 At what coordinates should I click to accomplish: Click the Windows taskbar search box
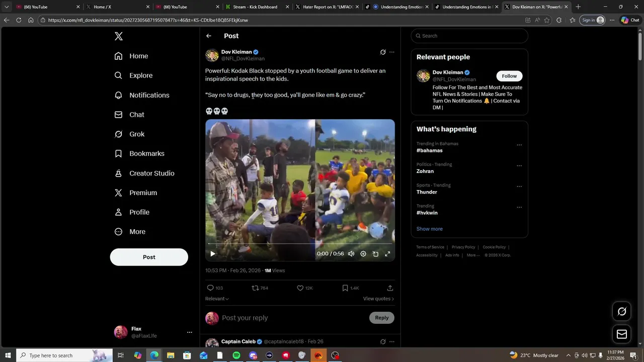point(64,355)
